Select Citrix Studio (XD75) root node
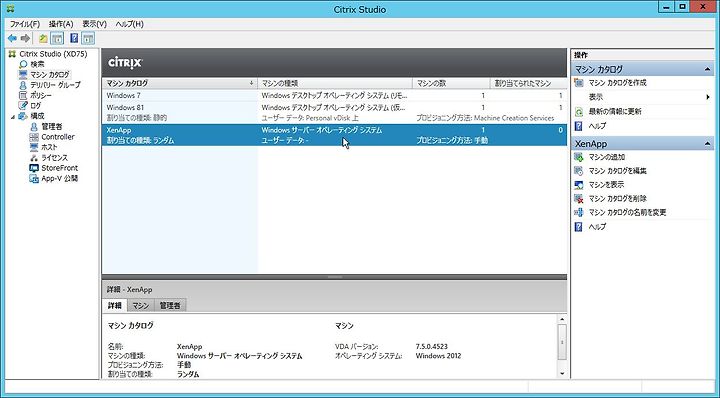 tap(53, 54)
